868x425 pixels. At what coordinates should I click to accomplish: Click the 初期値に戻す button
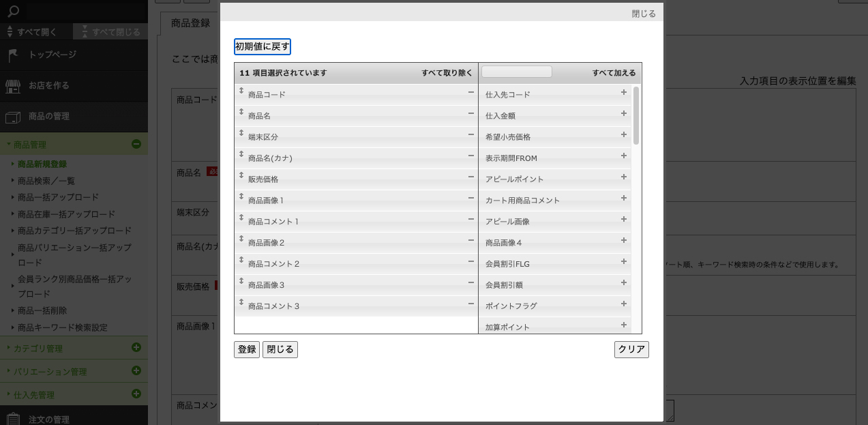pos(263,47)
